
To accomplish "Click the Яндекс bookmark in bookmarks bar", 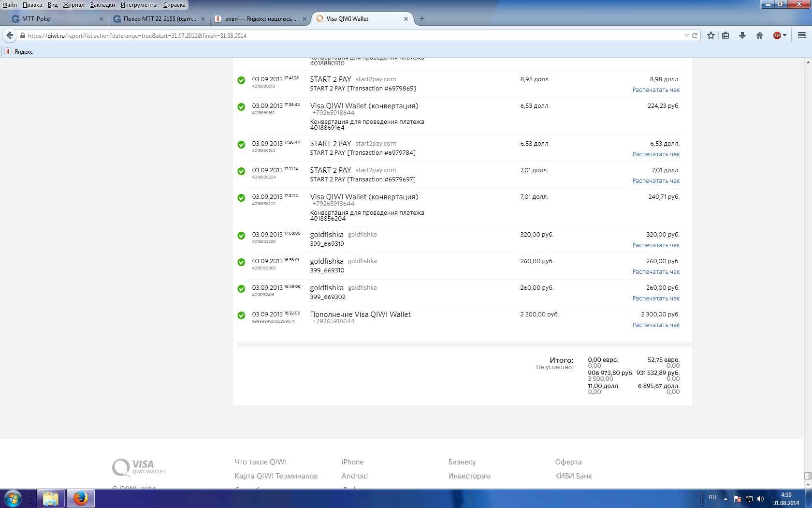I will [x=19, y=52].
